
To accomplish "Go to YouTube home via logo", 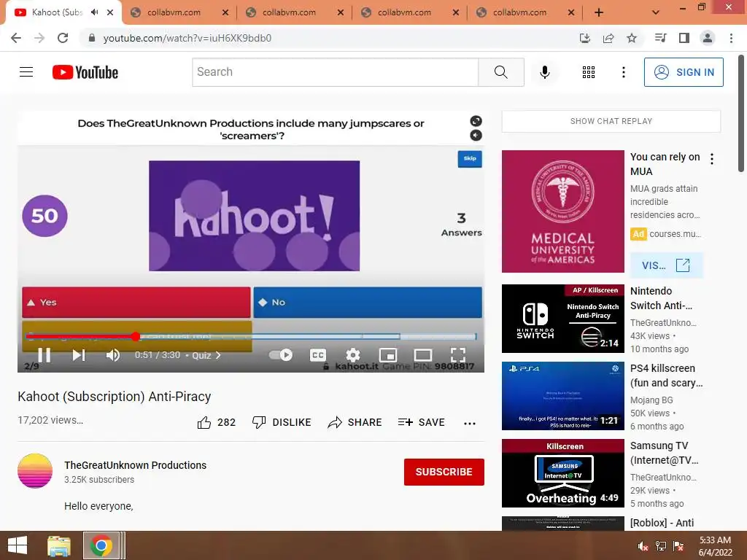I will [x=85, y=72].
